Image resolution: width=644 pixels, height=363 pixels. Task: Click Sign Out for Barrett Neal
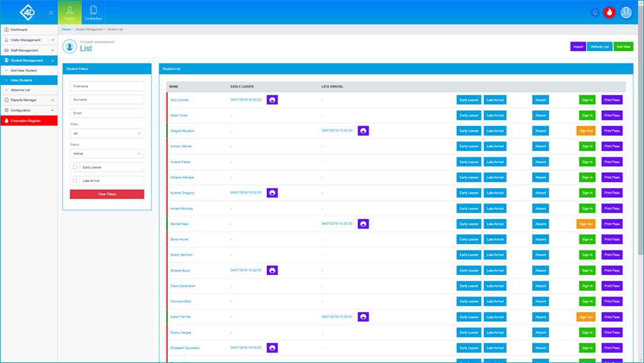586,224
